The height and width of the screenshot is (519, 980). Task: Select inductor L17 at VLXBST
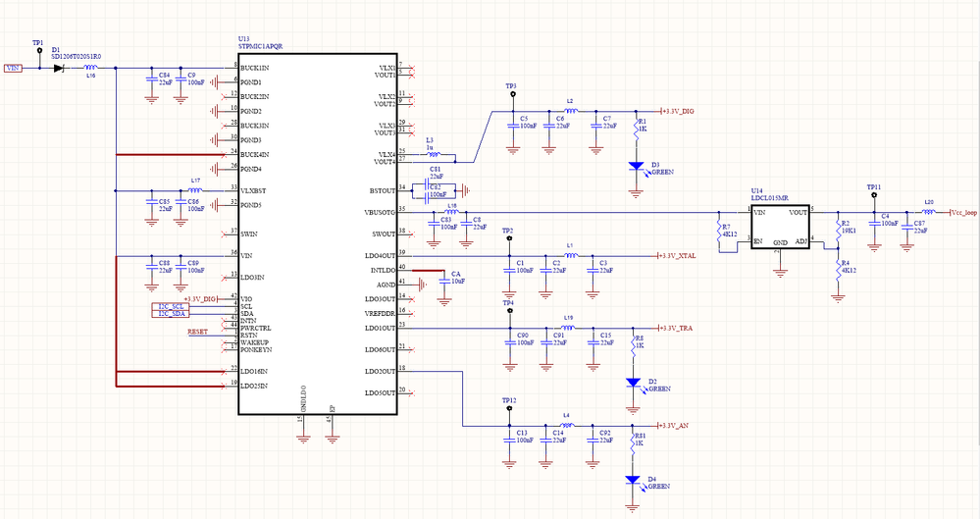[195, 190]
